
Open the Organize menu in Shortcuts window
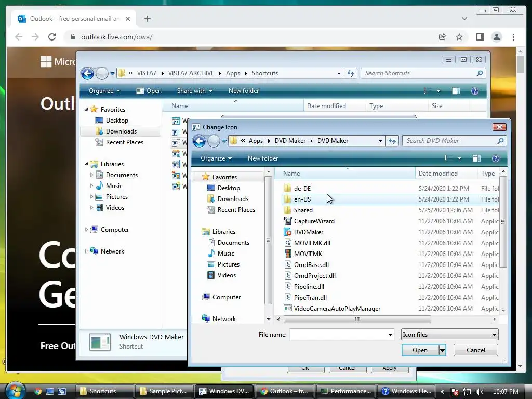104,91
